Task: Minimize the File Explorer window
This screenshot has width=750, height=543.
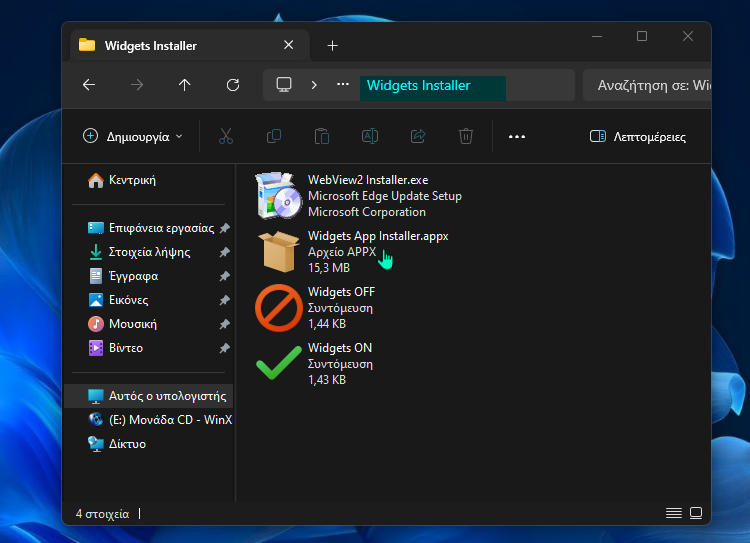Action: click(597, 36)
